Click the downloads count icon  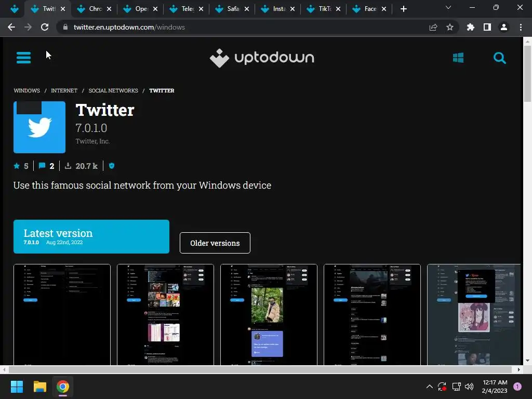68,166
